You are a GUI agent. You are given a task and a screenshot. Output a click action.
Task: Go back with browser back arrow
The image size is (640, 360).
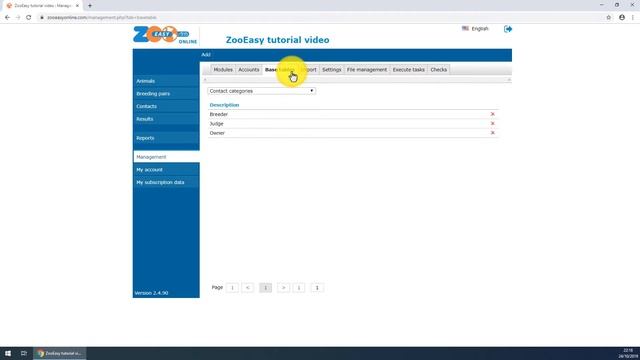[x=7, y=18]
